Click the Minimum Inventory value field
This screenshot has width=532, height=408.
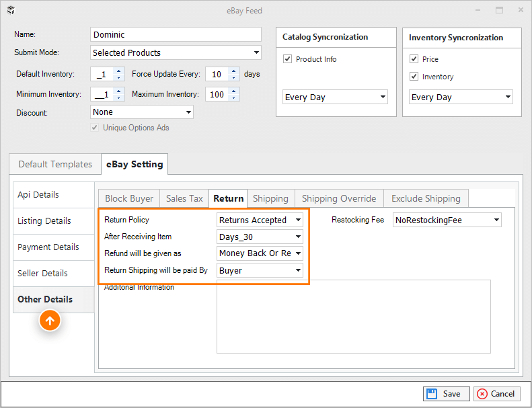(102, 94)
